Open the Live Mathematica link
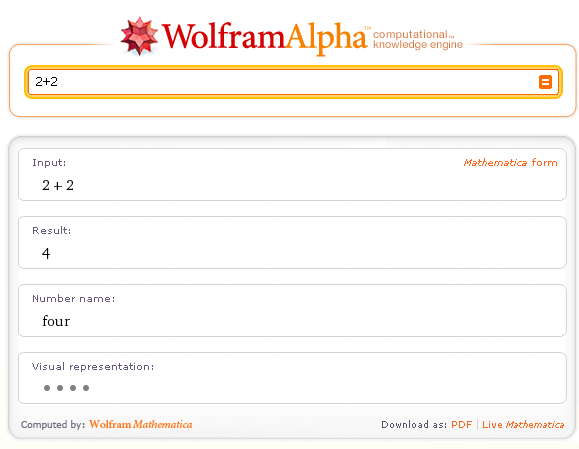The image size is (579, 449). click(x=523, y=425)
